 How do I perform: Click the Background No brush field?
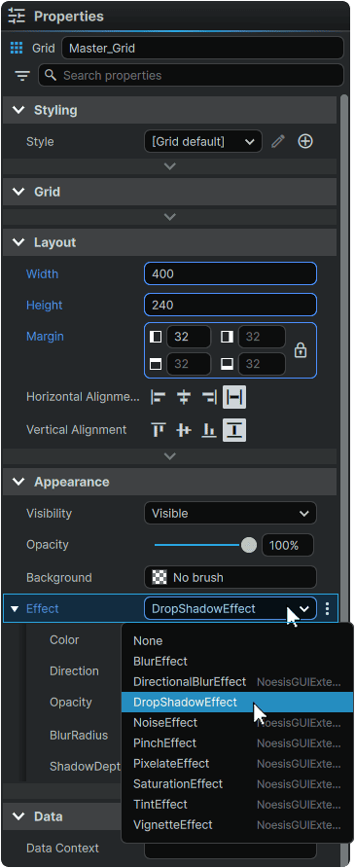pyautogui.click(x=231, y=577)
